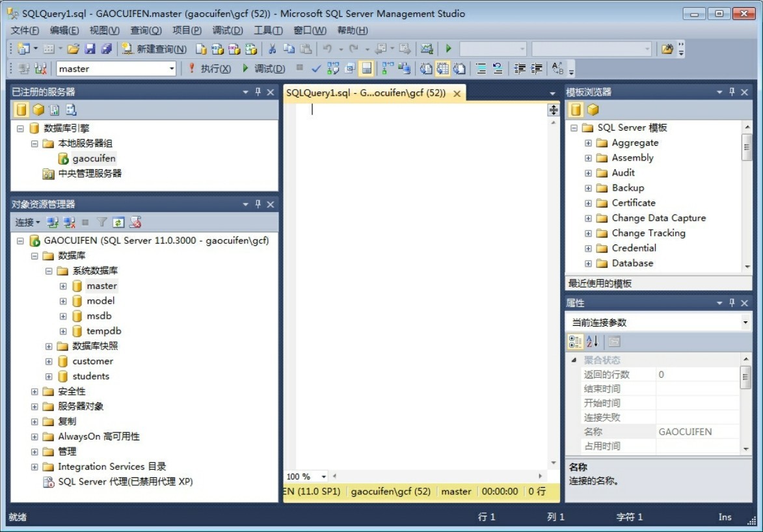763x532 pixels.
Task: Open the 编辑(E) menu
Action: point(64,31)
